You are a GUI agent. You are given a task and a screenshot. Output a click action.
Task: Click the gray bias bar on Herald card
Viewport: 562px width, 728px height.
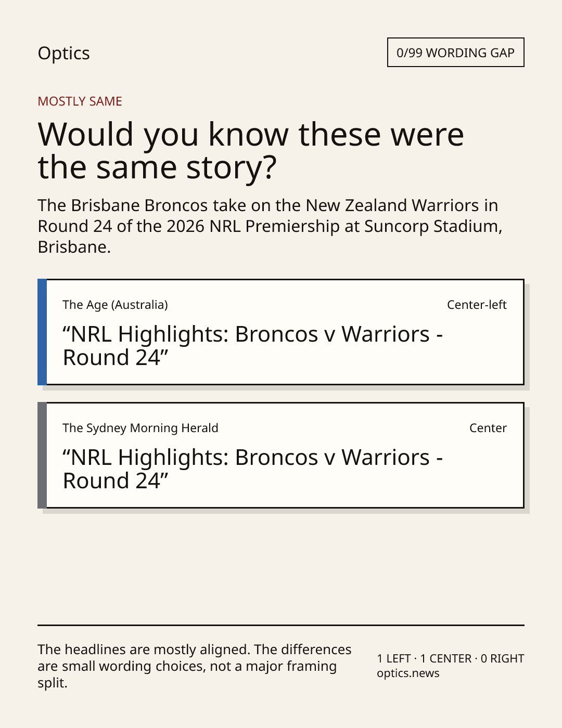(42, 456)
